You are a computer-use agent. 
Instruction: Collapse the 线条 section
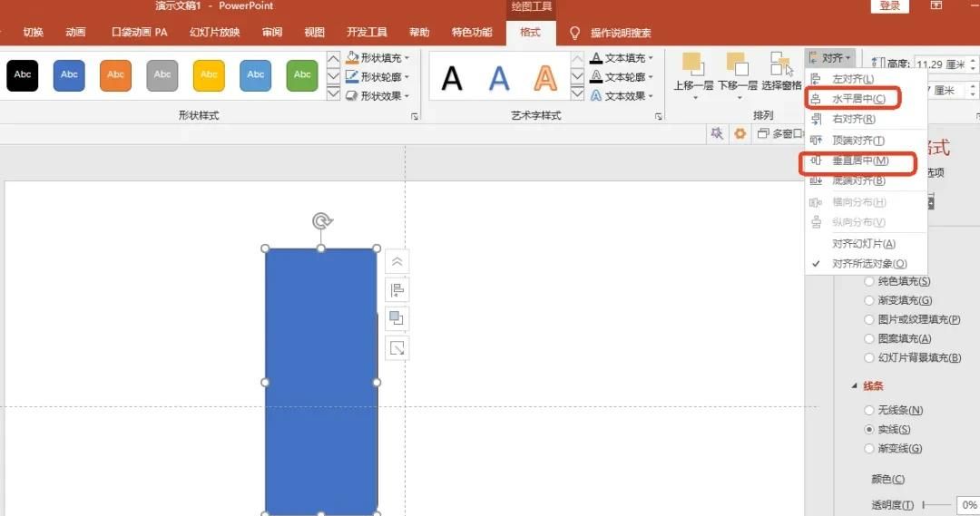tap(854, 386)
